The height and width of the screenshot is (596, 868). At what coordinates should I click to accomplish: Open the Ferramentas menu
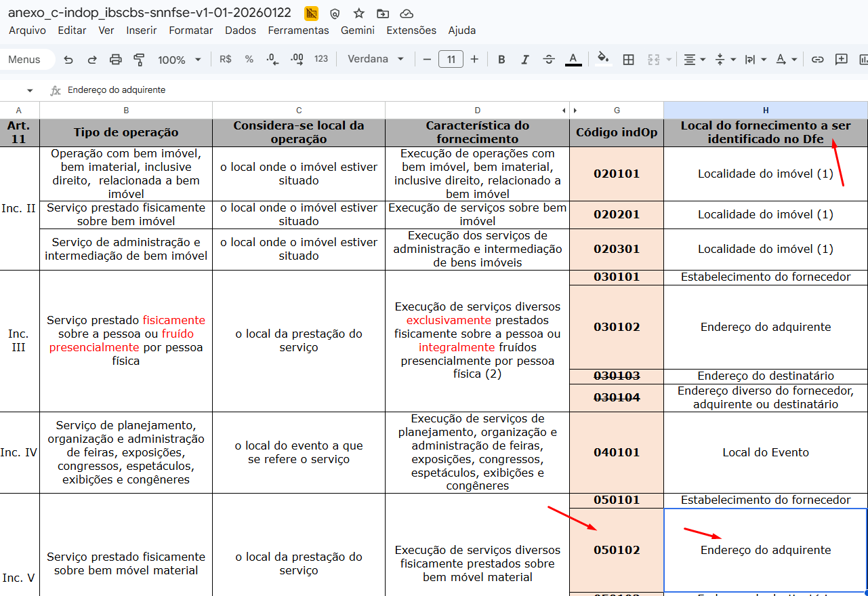tap(298, 31)
